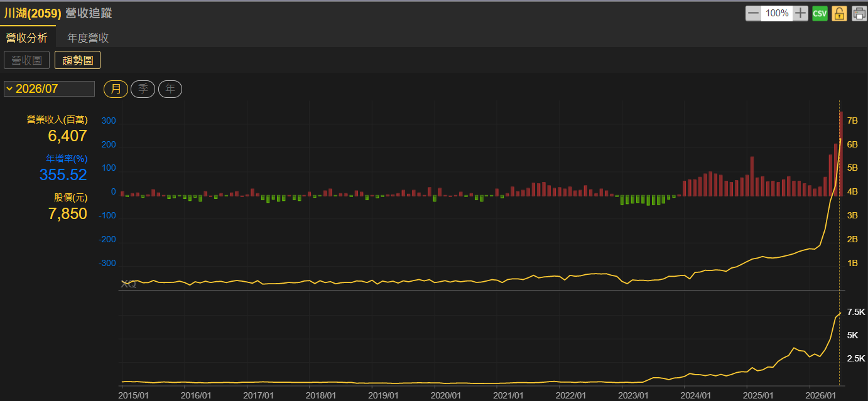
Task: Click the 1B right axis label
Action: (852, 263)
